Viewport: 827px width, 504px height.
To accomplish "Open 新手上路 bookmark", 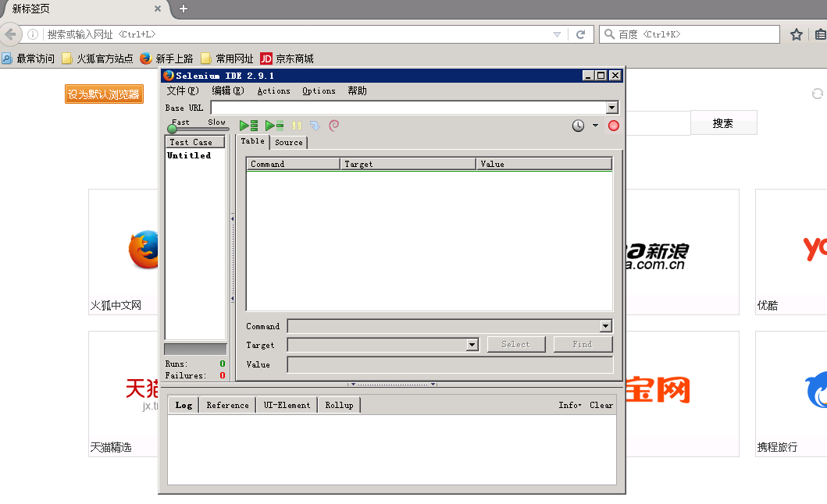I will tap(166, 59).
